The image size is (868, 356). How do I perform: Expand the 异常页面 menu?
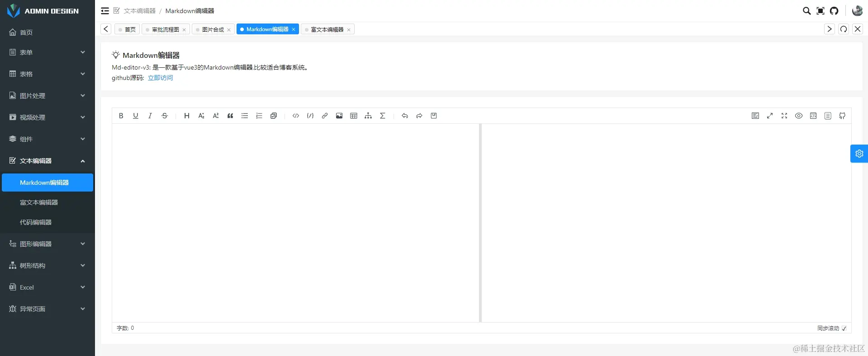[x=47, y=309]
